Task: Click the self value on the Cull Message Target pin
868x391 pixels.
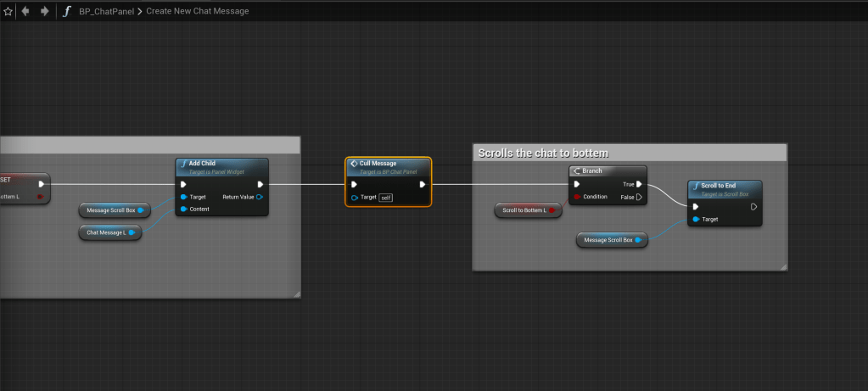Action: 385,198
